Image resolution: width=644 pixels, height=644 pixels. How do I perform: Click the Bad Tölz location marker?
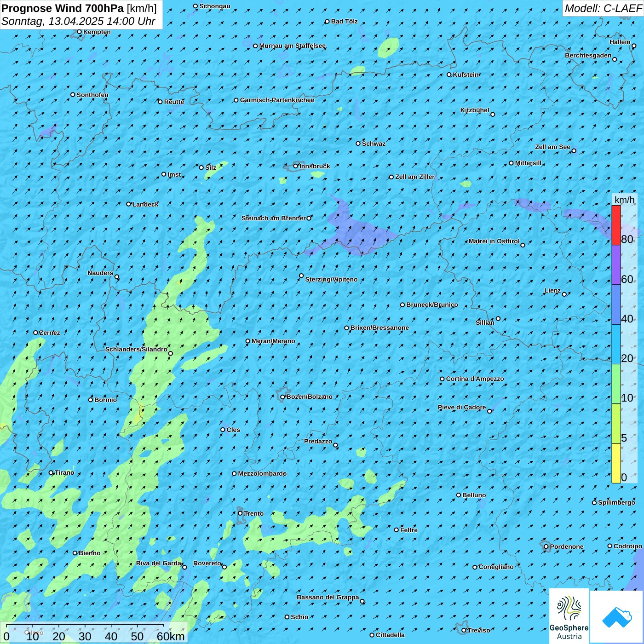tap(328, 22)
